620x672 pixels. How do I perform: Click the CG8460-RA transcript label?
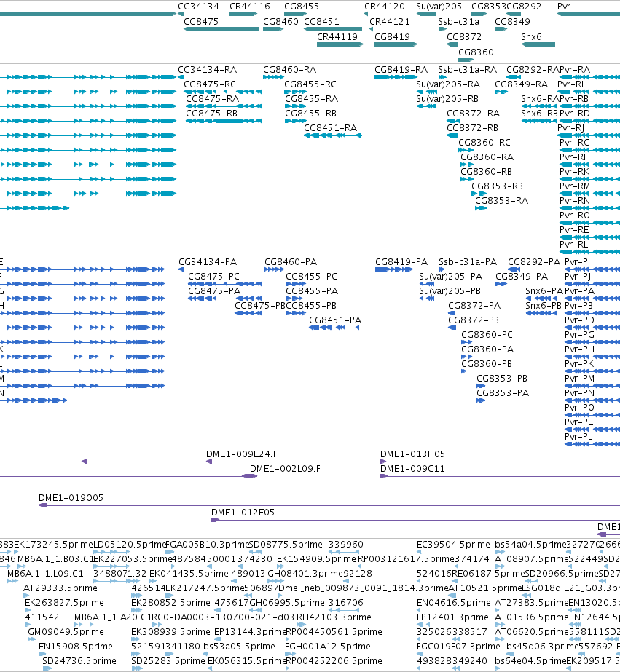click(x=289, y=70)
